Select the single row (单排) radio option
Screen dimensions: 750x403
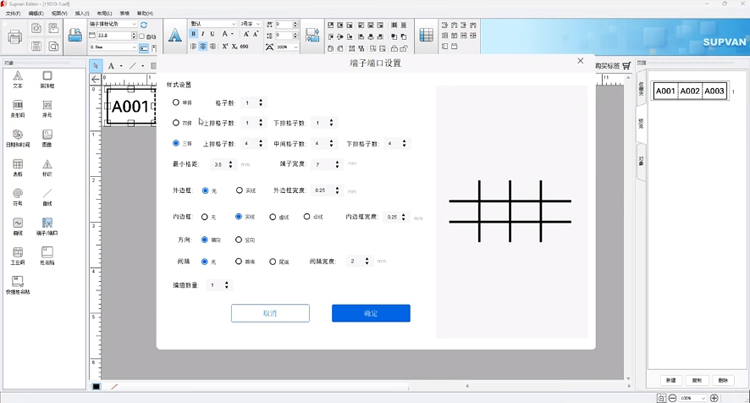[177, 102]
